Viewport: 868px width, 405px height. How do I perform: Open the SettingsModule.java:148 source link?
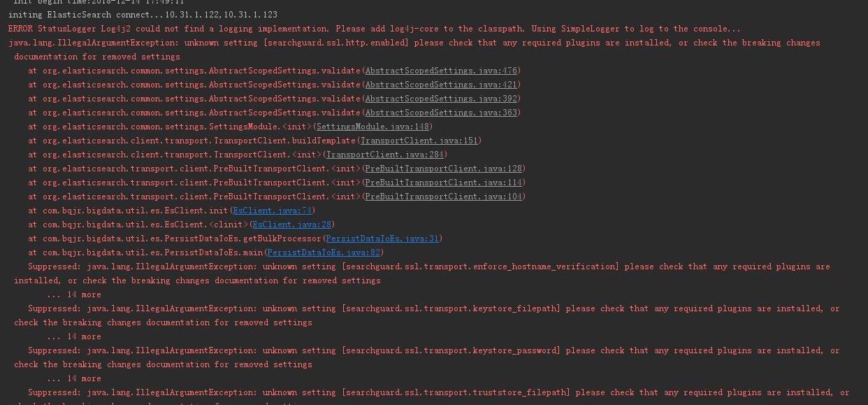372,127
